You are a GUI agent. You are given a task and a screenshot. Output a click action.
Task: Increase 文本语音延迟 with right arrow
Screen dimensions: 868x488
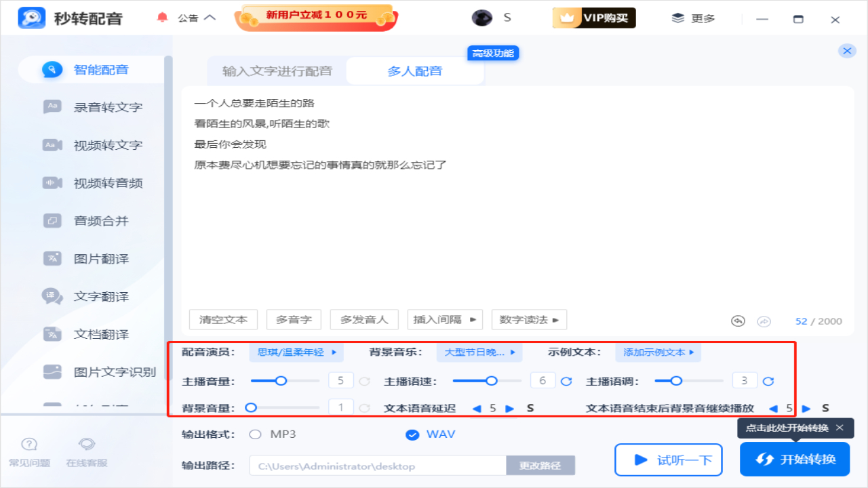[509, 408]
